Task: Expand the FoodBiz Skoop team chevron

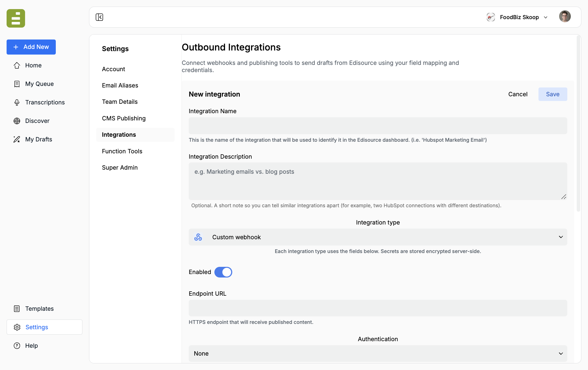Action: coord(546,17)
